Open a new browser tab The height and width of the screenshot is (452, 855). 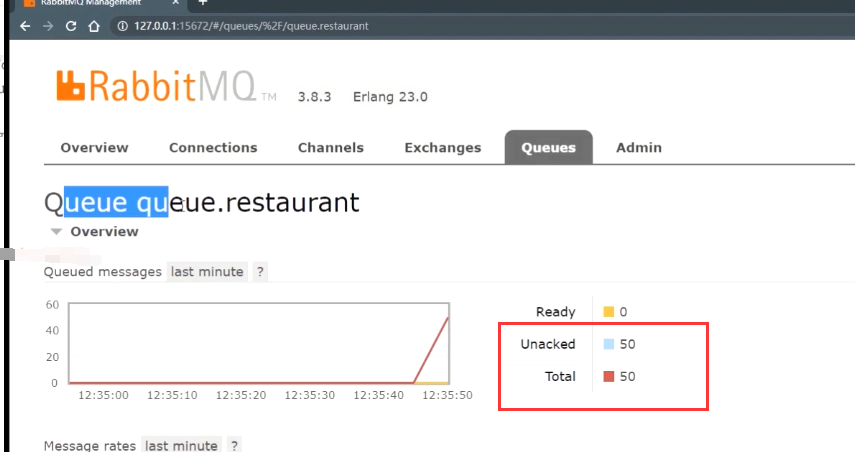pos(202,3)
